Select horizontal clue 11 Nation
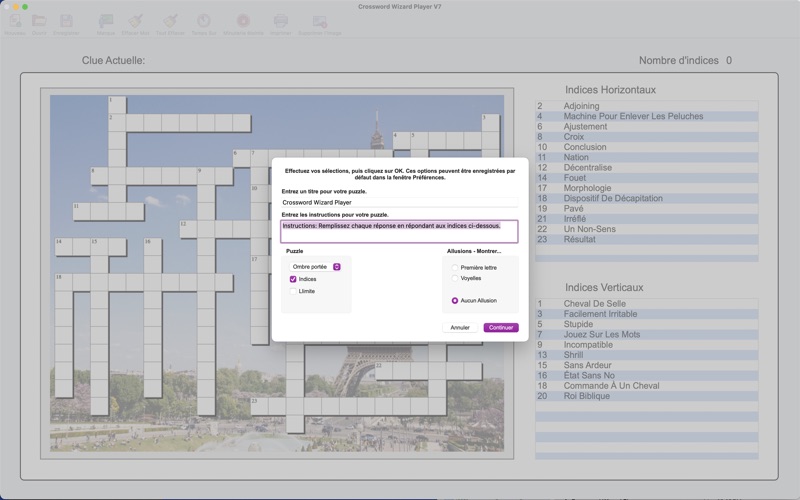Image resolution: width=800 pixels, height=500 pixels. [x=646, y=157]
